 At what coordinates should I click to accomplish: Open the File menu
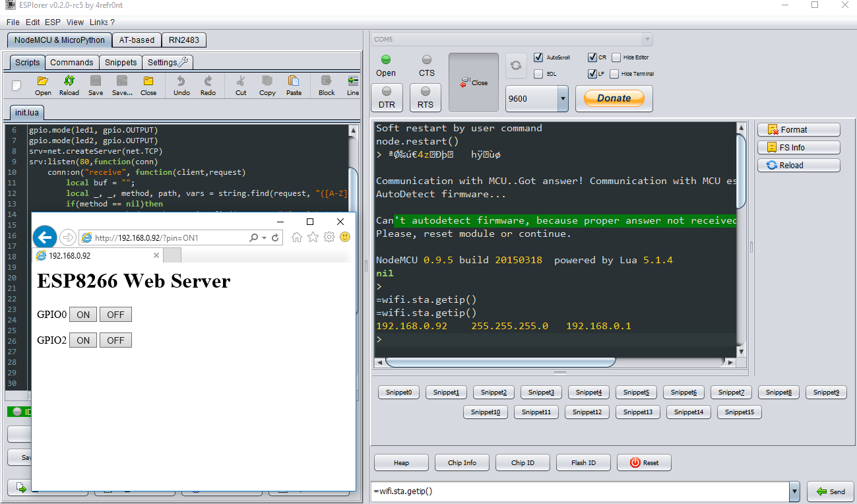[13, 22]
